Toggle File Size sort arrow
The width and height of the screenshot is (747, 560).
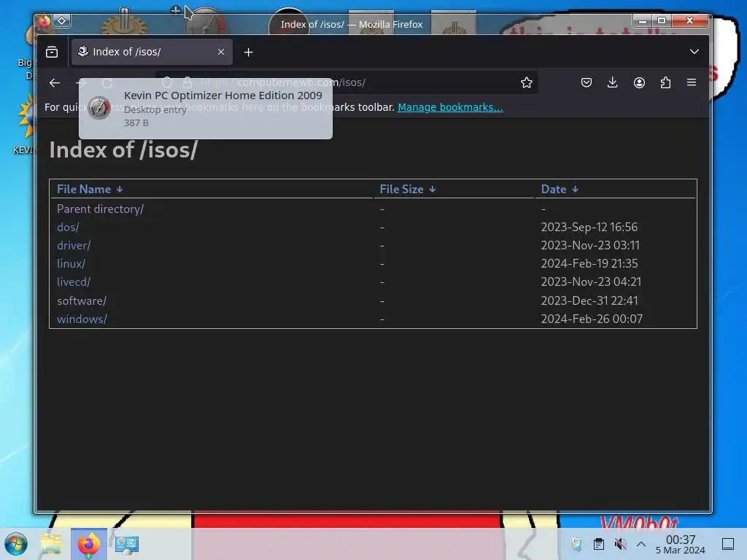[432, 190]
